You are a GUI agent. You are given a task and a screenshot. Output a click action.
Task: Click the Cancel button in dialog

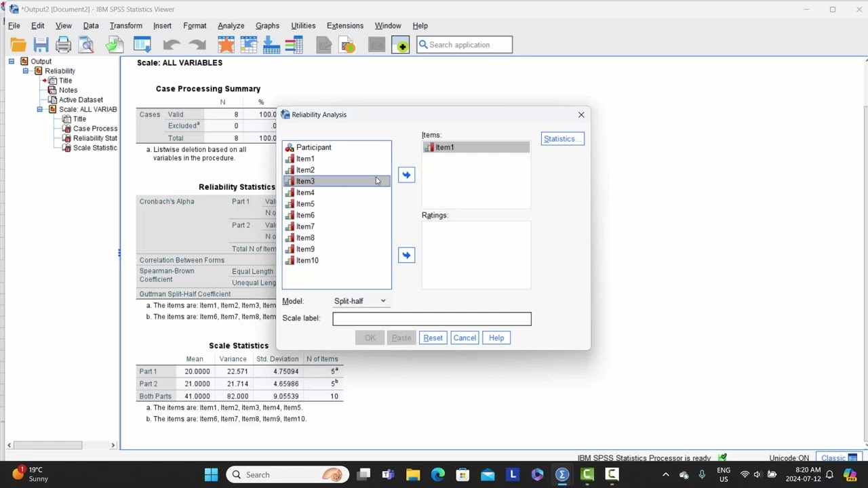pyautogui.click(x=465, y=338)
